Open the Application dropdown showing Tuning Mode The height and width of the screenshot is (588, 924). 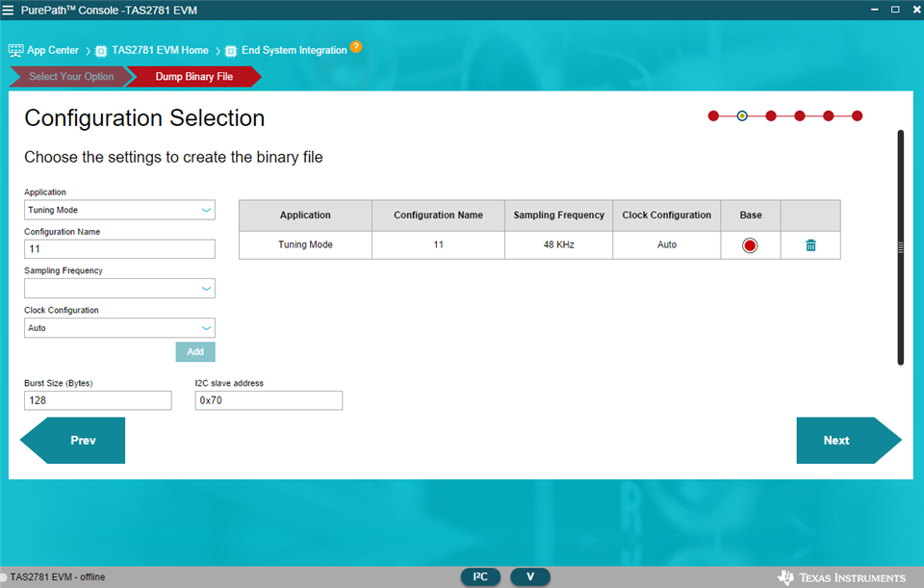pos(119,210)
